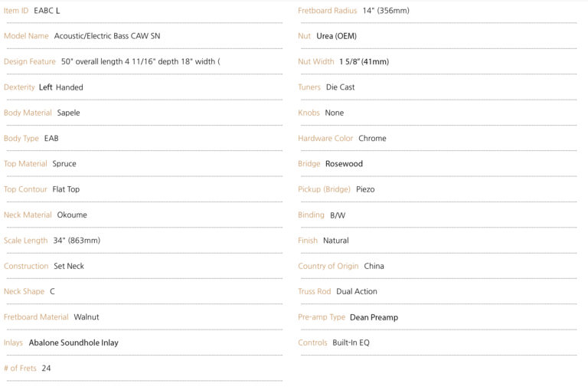Click the Country of Origin label

(328, 266)
